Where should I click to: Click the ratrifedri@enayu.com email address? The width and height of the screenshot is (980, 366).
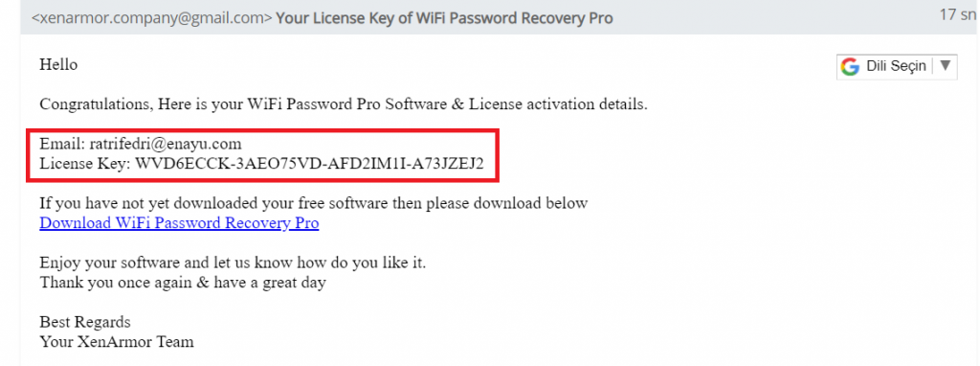pos(166,144)
